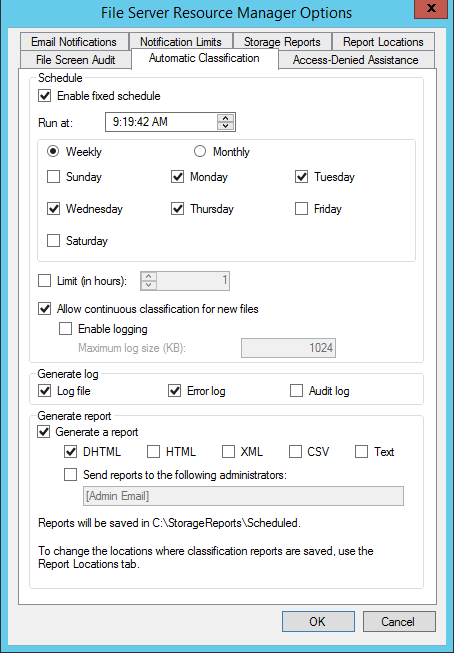Decrease the Run at time with down arrow
Viewport: 454px width, 653px height.
[x=225, y=126]
